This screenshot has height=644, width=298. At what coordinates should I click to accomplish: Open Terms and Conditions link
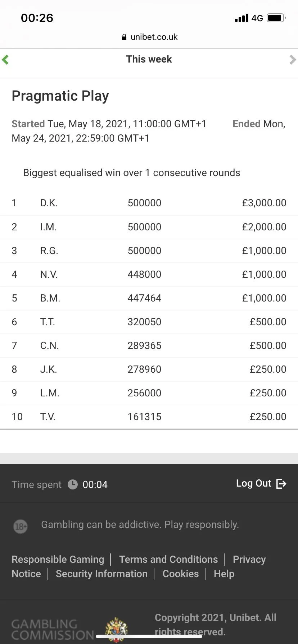168,559
